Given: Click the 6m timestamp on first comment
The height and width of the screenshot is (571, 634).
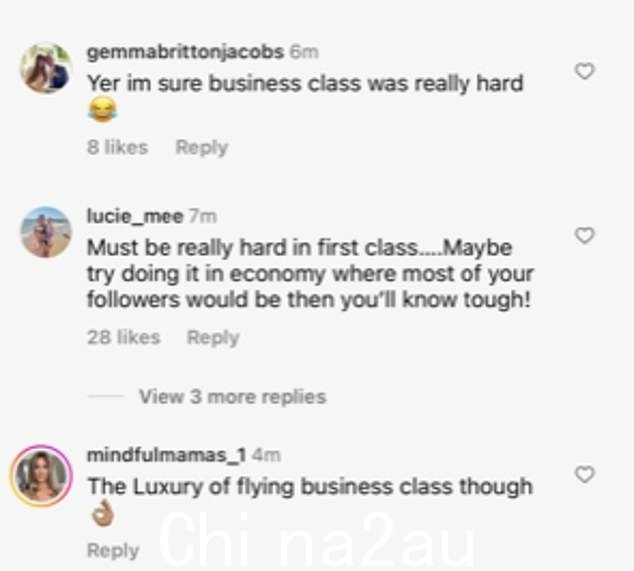Looking at the screenshot, I should pyautogui.click(x=304, y=52).
